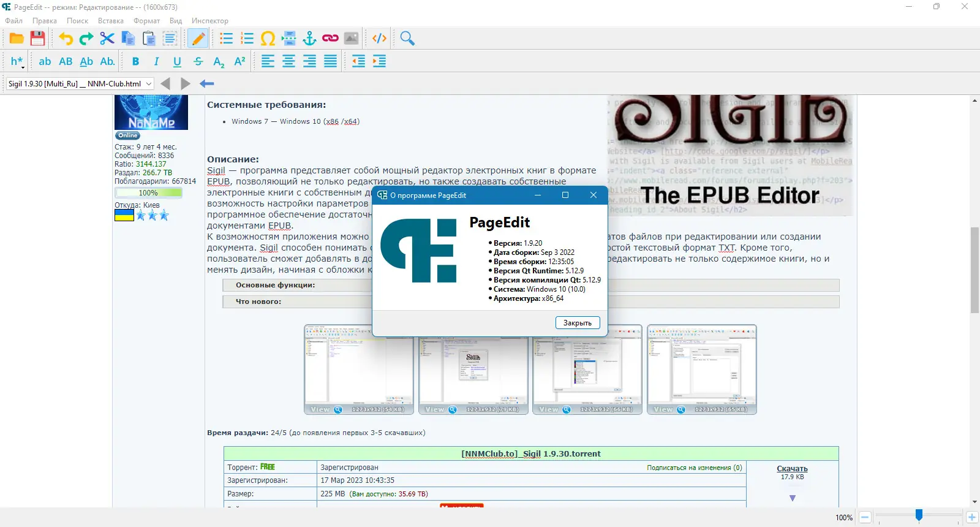Center-align the text
980x527 pixels.
tap(288, 61)
